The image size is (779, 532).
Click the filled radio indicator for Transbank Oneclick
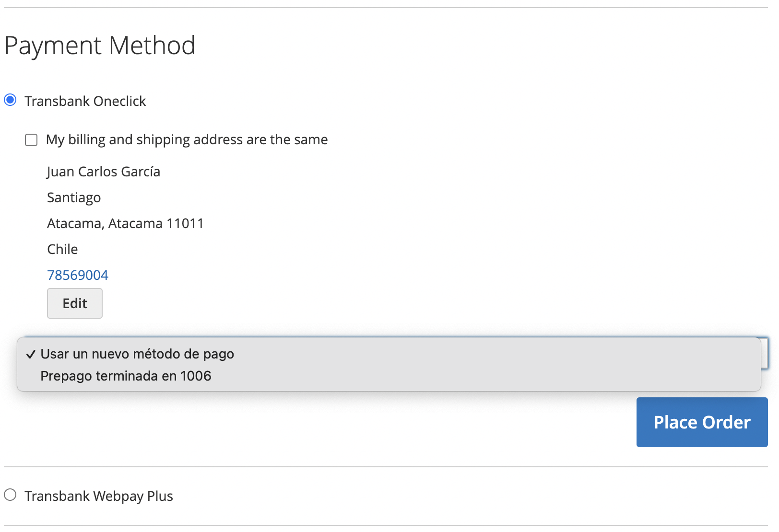[10, 100]
